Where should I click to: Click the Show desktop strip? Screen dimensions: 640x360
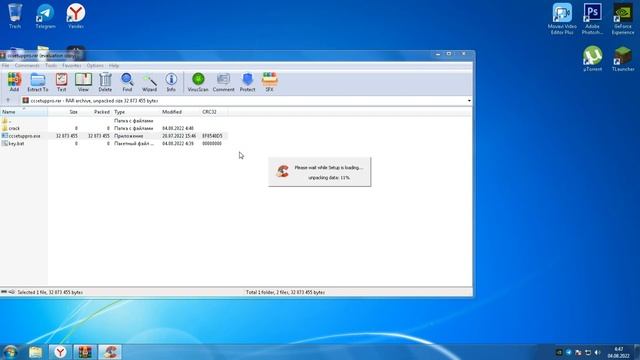[x=637, y=352]
